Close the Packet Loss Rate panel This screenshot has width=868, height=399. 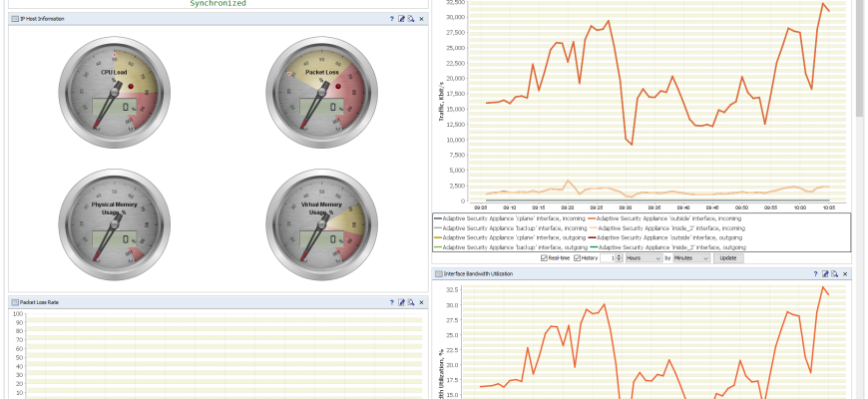421,302
